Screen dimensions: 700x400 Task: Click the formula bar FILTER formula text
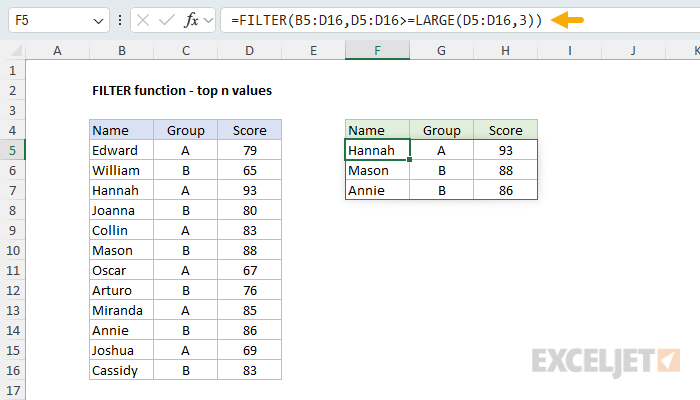tap(387, 20)
